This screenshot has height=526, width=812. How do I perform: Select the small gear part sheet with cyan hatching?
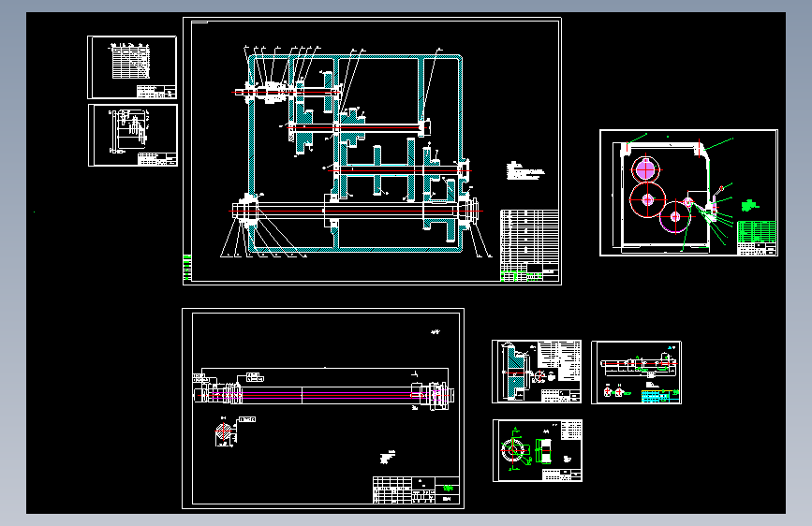point(537,372)
